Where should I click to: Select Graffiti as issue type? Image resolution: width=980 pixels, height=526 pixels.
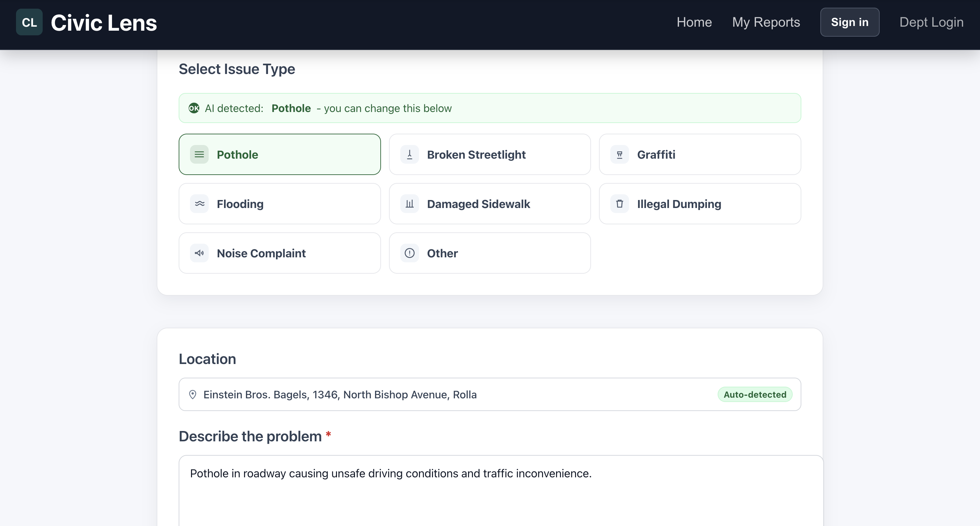coord(699,154)
